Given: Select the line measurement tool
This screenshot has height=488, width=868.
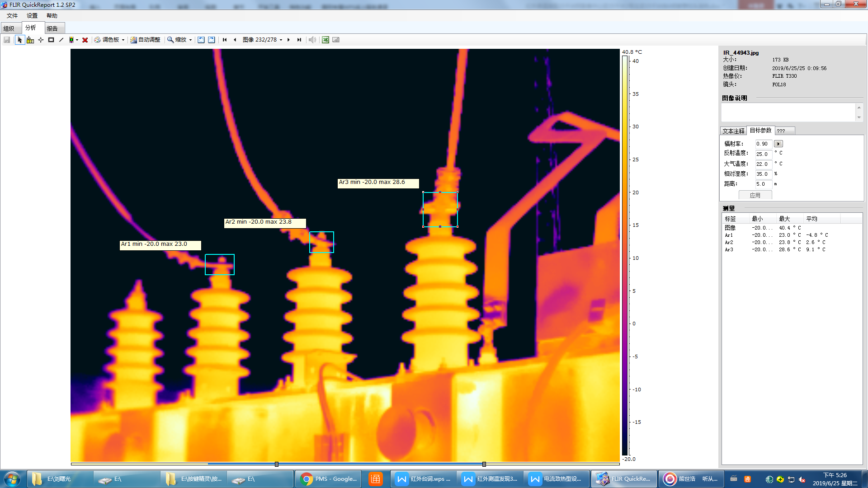Looking at the screenshot, I should pyautogui.click(x=61, y=40).
